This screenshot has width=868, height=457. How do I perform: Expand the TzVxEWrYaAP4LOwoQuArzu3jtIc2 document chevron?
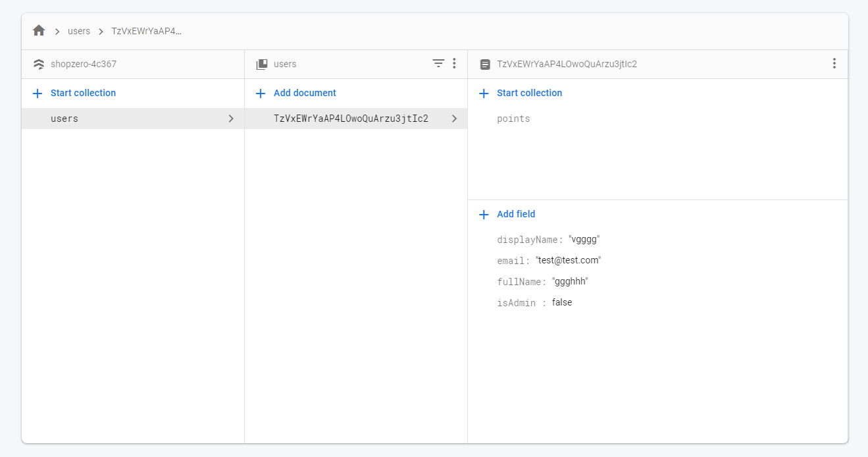[x=454, y=119]
